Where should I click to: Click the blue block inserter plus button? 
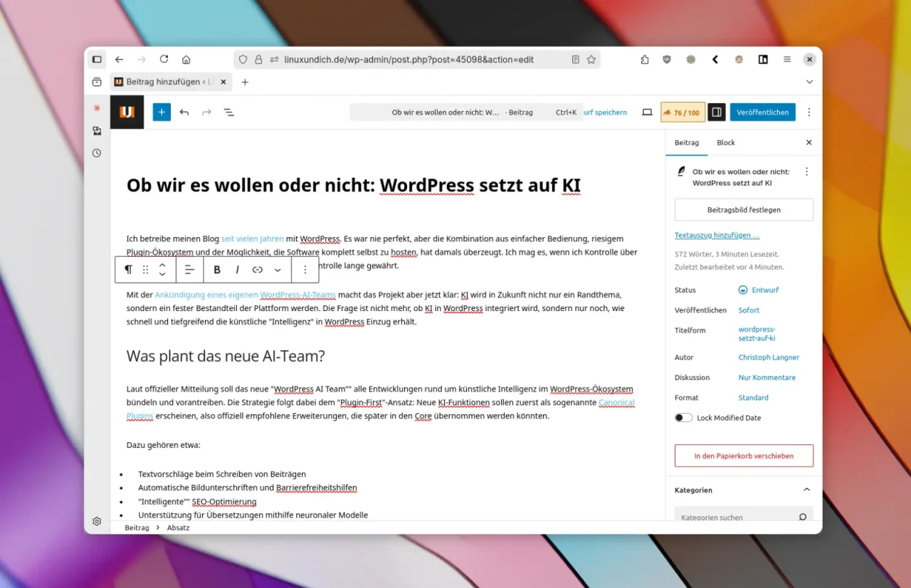point(162,112)
